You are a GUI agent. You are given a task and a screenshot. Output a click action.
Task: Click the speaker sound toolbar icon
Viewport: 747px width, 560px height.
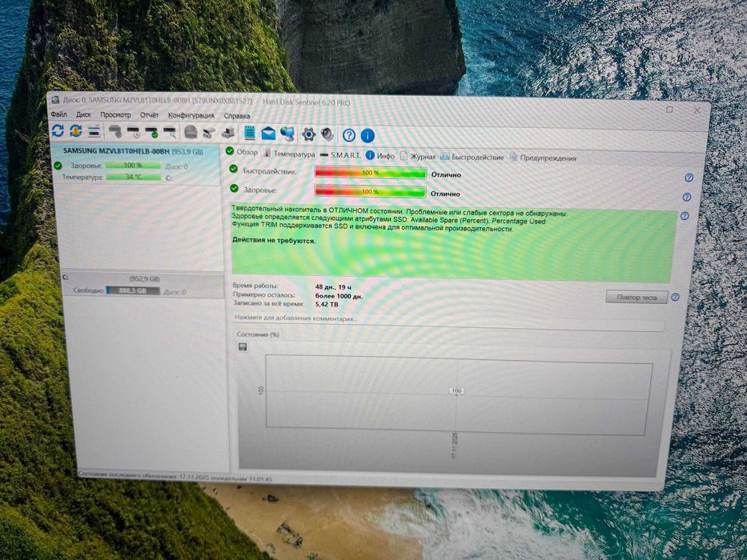327,134
